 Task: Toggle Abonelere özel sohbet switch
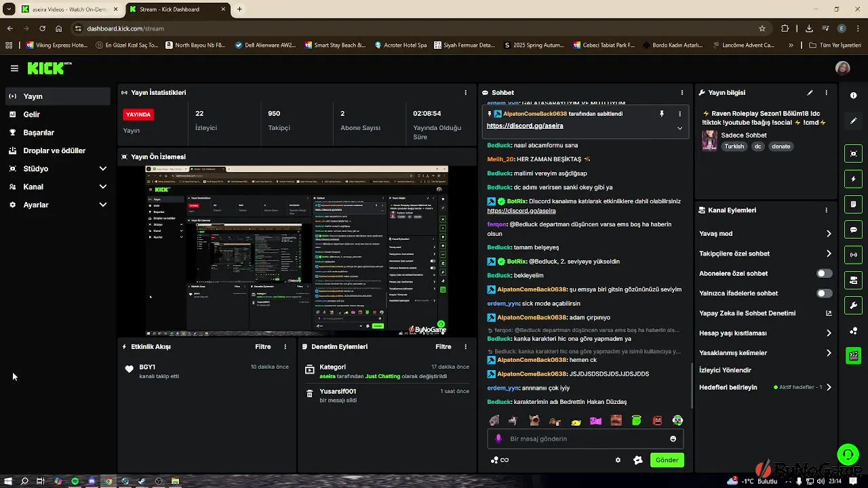(x=824, y=274)
